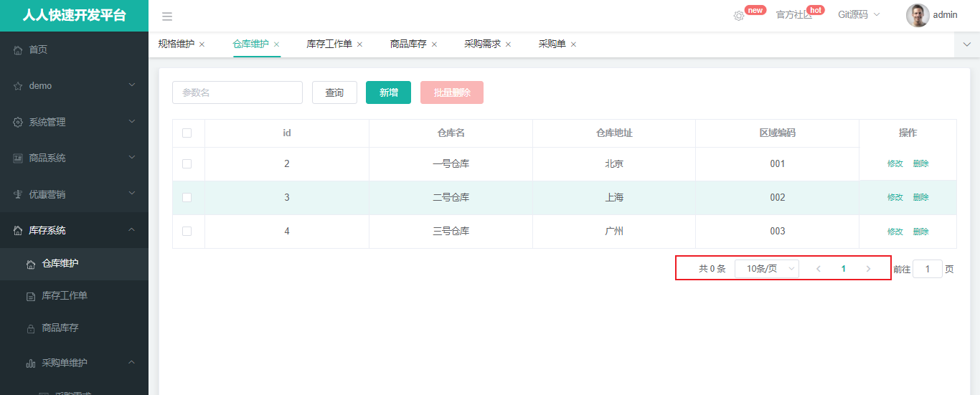Click 修改 for 三号仓库 row
The width and height of the screenshot is (980, 395).
(895, 232)
